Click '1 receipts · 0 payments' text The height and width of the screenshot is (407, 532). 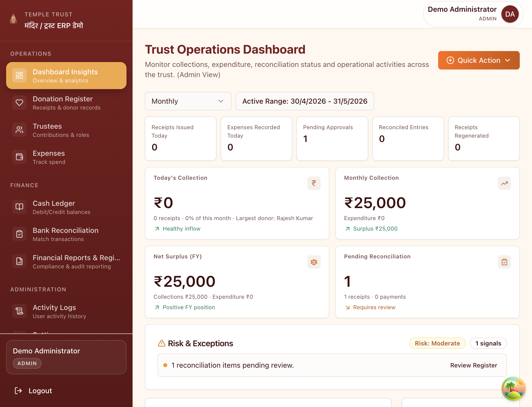coord(375,297)
